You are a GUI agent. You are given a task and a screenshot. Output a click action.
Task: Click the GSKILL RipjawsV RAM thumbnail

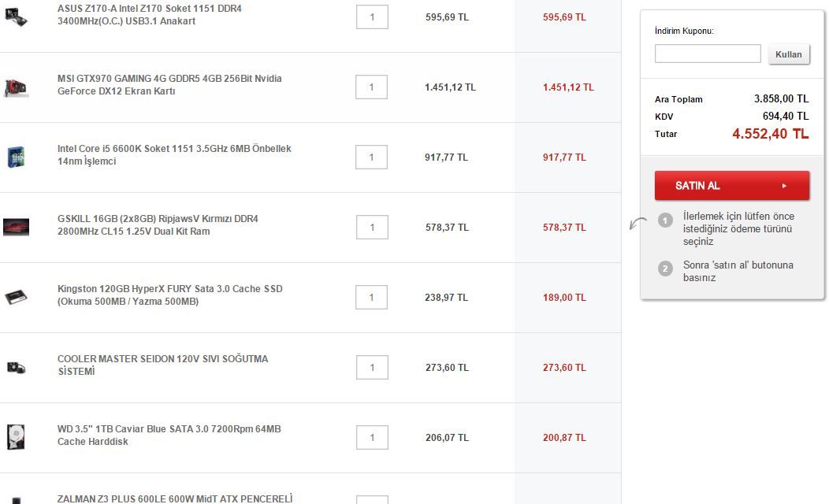16,227
